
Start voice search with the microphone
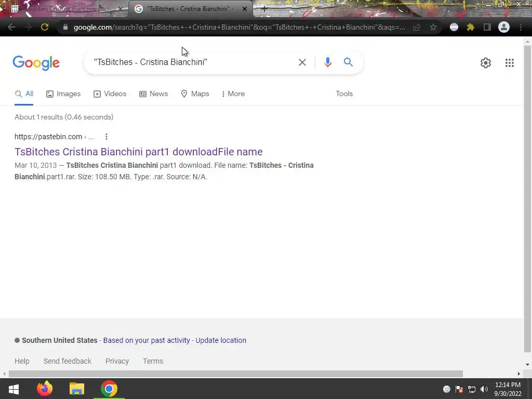pos(328,62)
